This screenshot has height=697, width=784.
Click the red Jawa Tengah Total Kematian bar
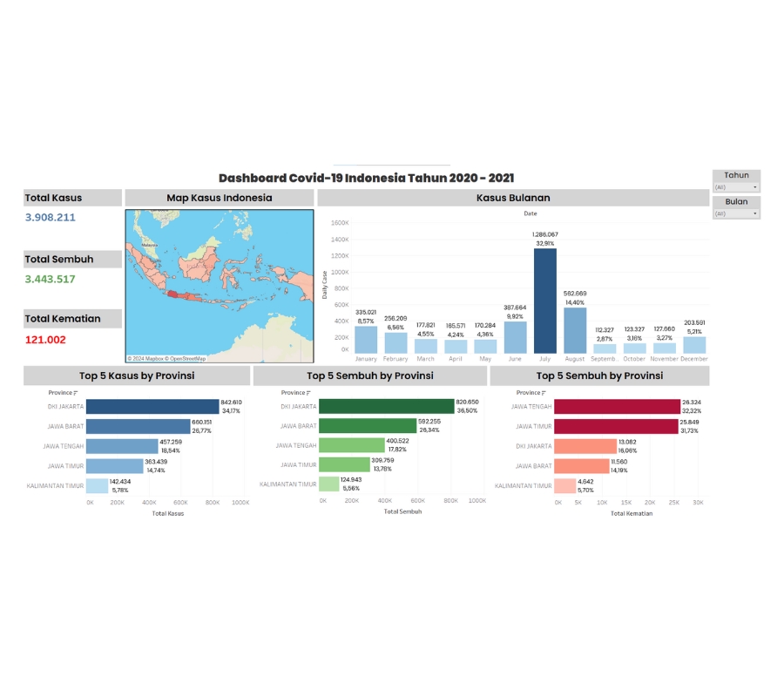point(617,407)
